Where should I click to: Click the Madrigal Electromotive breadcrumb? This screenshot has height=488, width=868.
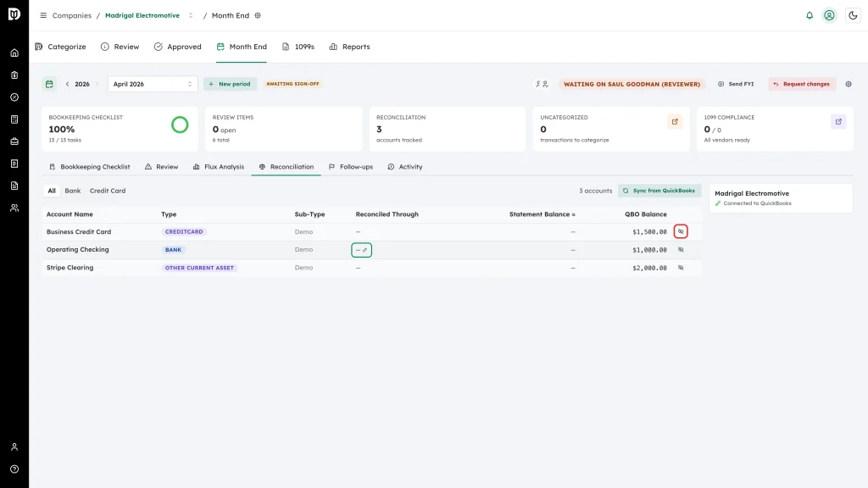142,15
